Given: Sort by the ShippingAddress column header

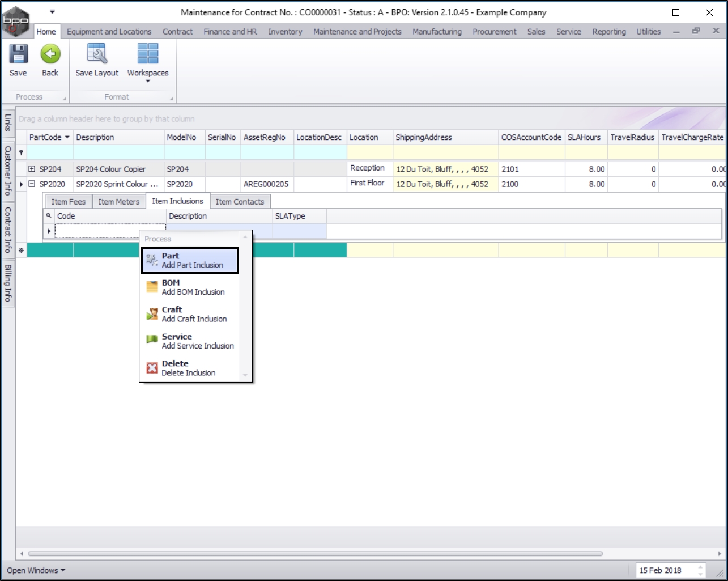Looking at the screenshot, I should point(445,137).
